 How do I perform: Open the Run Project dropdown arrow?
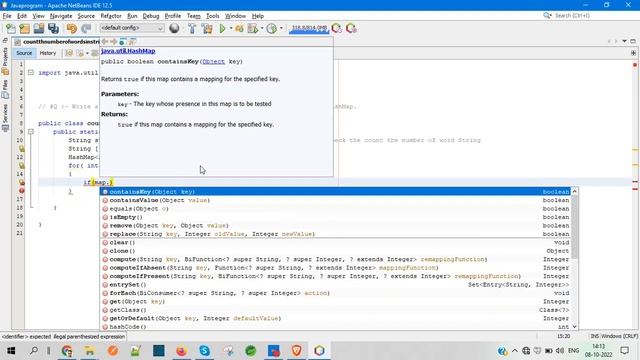(x=231, y=29)
